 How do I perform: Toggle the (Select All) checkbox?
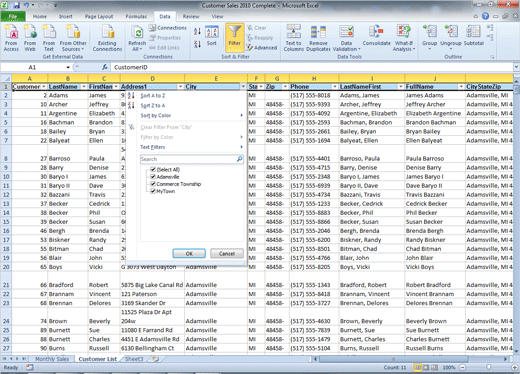tap(153, 169)
